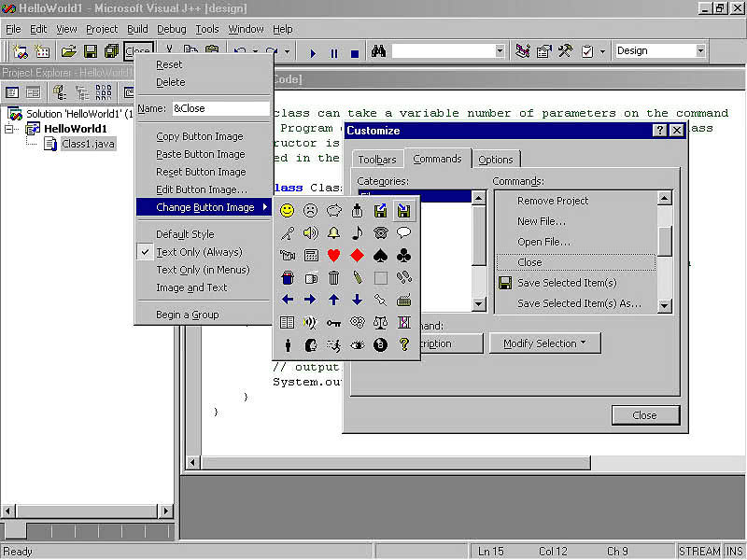Choose the speech bubble button image
Viewport: 747px width, 560px height.
coord(403,232)
